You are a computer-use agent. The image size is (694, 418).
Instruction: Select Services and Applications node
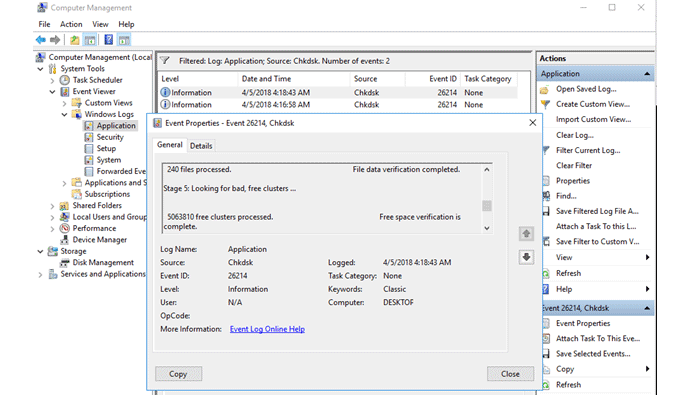103,275
